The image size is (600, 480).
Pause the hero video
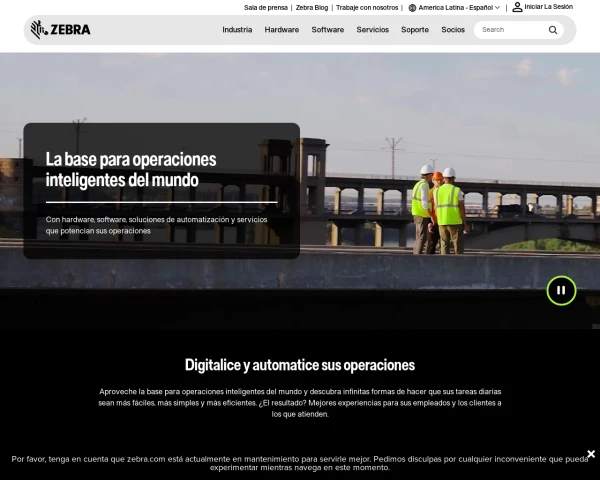tap(561, 291)
